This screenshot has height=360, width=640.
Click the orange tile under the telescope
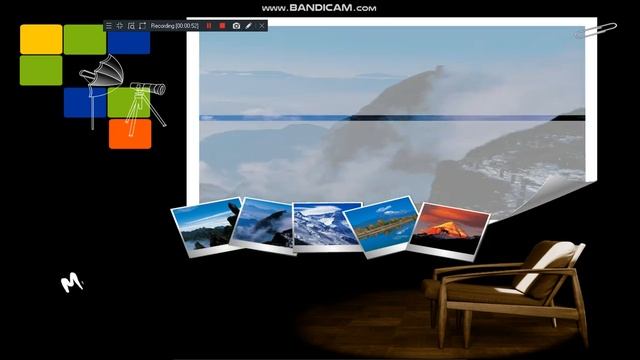tap(130, 134)
